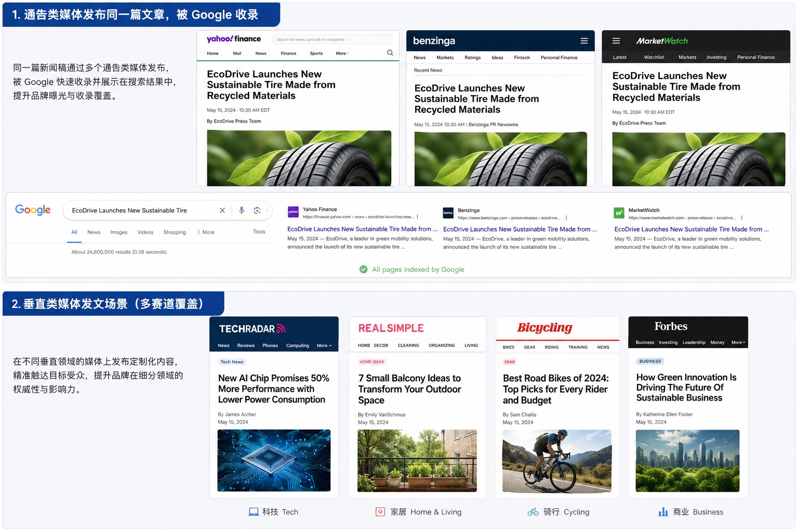Open the Best Road Bikes of 2024 headline

[x=555, y=389]
